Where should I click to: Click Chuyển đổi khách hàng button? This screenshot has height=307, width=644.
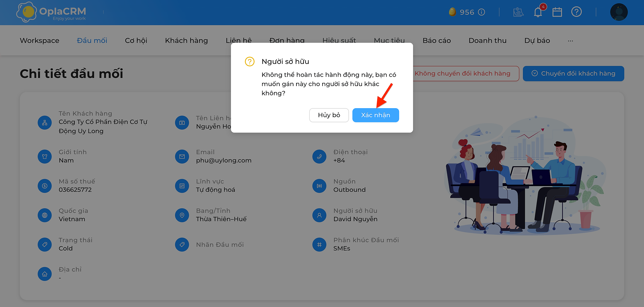573,73
